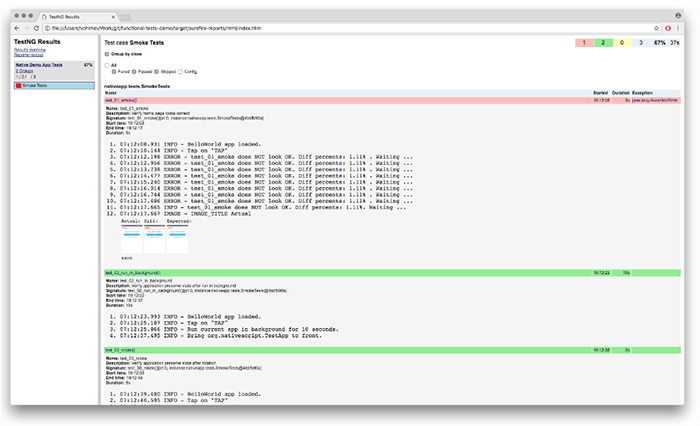This screenshot has height=426, width=700.
Task: Click the 37s total duration value
Action: pyautogui.click(x=675, y=43)
